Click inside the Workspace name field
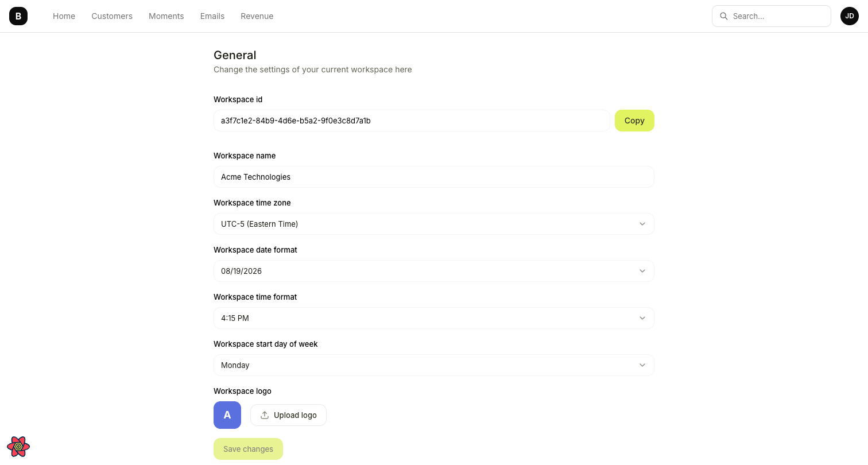Viewport: 868px width, 465px height. (x=434, y=177)
